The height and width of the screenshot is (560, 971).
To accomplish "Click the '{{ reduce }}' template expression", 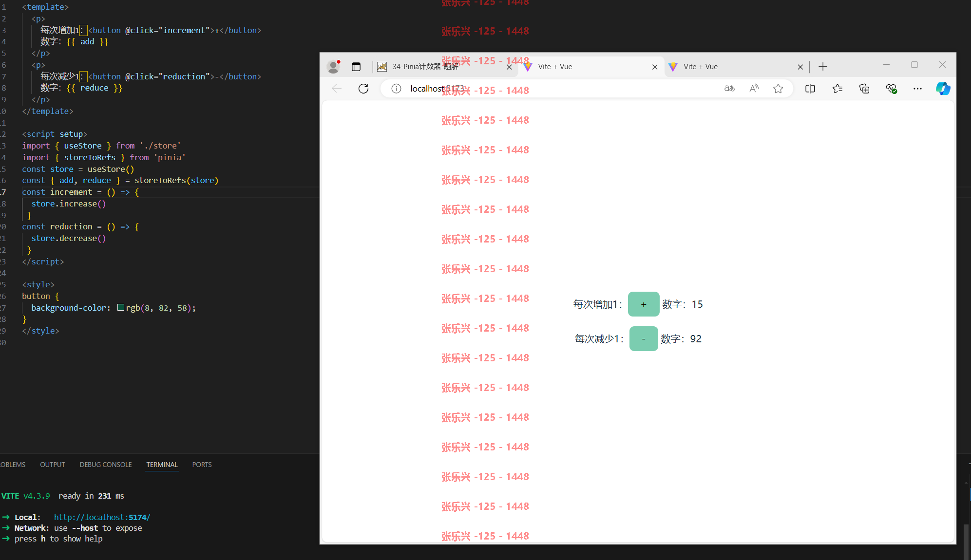I will click(x=94, y=88).
